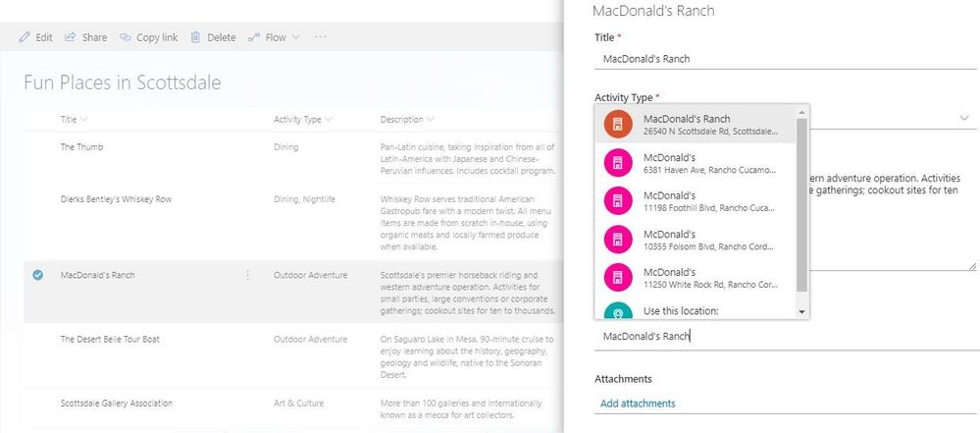The width and height of the screenshot is (980, 433).
Task: Click the Art & Culture activity cell
Action: point(299,403)
